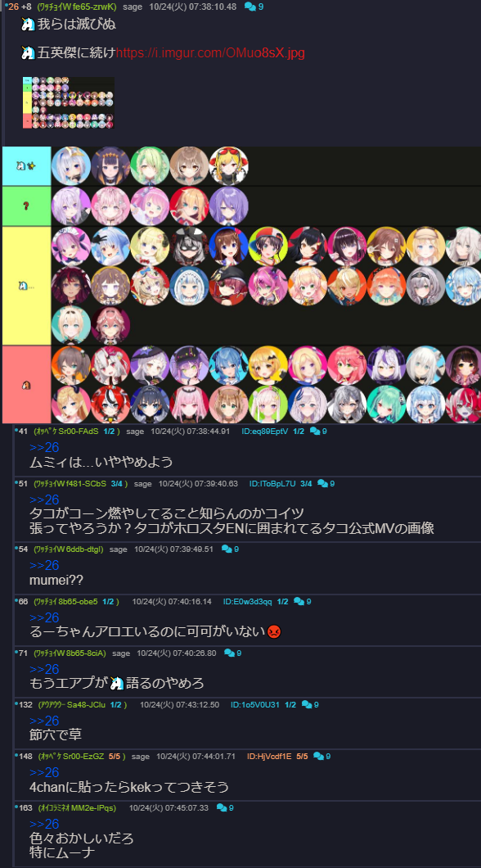Click the cyan top tier label cell
The height and width of the screenshot is (868, 481).
coord(26,166)
